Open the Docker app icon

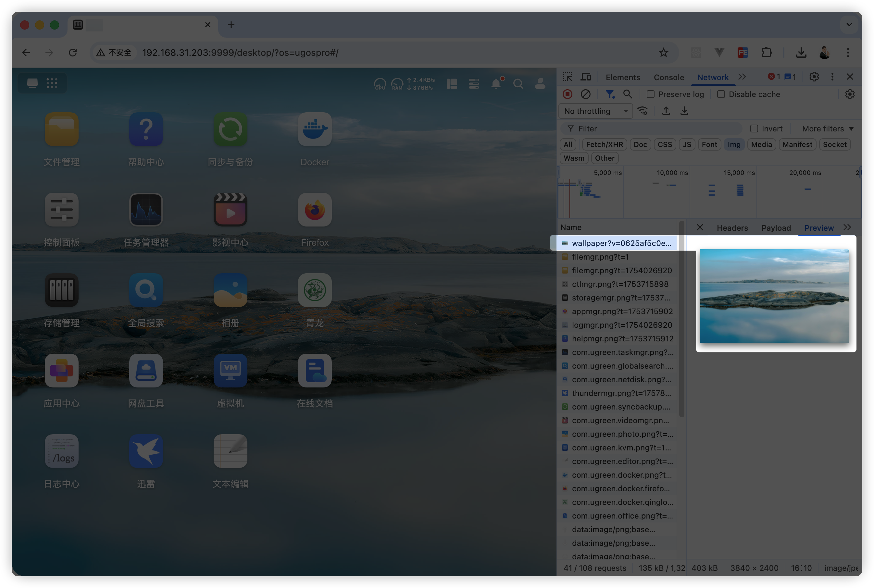(x=314, y=129)
